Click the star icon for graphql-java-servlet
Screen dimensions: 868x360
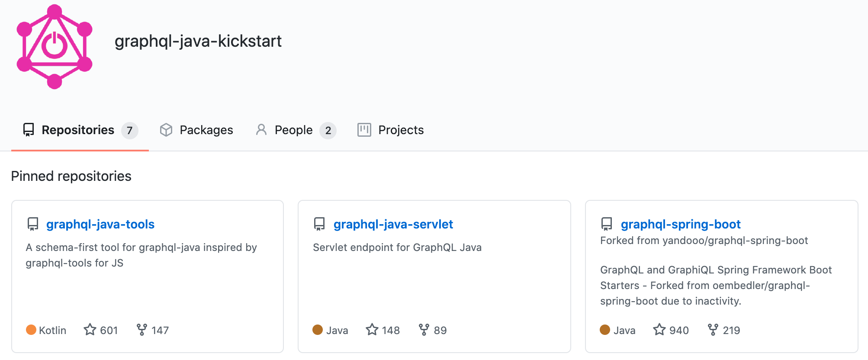(x=372, y=330)
